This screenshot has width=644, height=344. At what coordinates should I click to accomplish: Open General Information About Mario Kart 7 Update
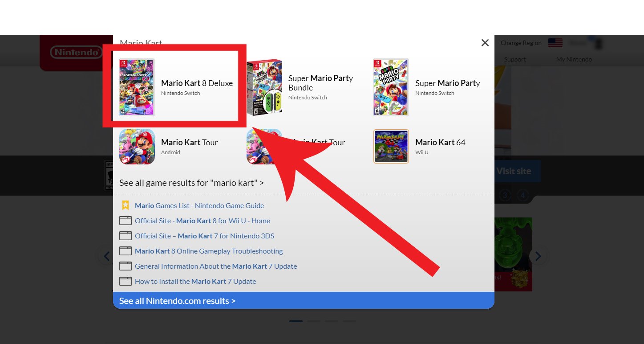click(x=216, y=266)
